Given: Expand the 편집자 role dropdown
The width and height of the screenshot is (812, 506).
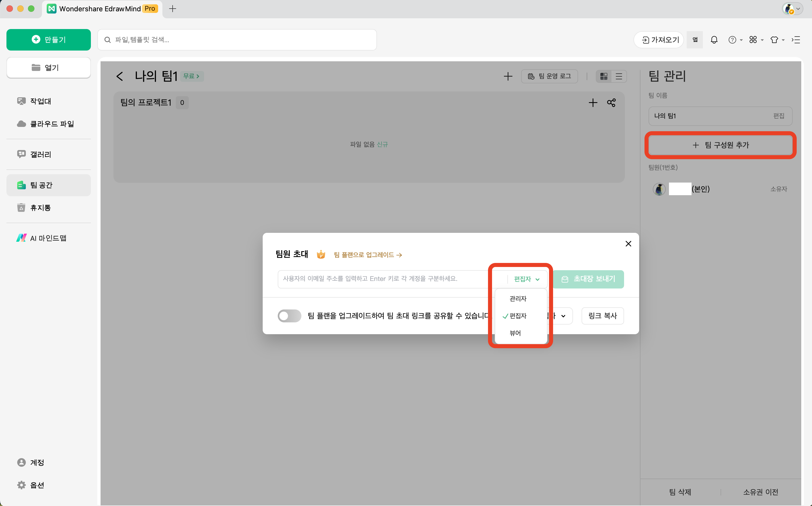Looking at the screenshot, I should click(x=527, y=279).
